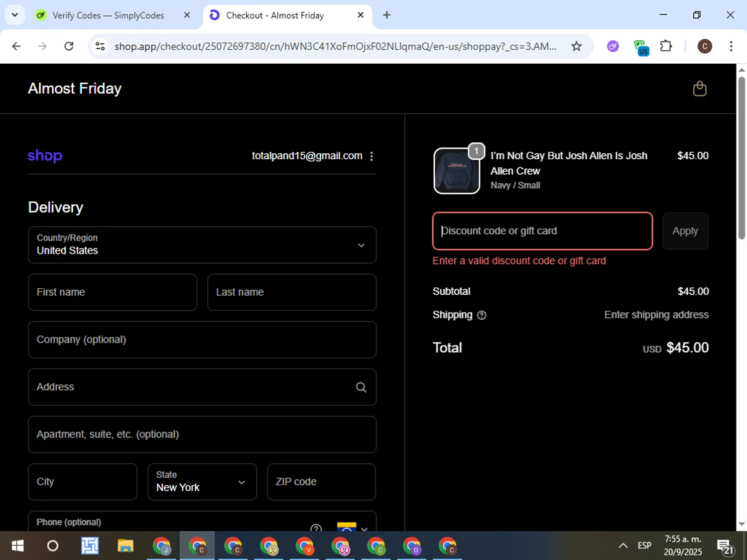The image size is (747, 560).
Task: Open the State dropdown showing New York
Action: [202, 482]
